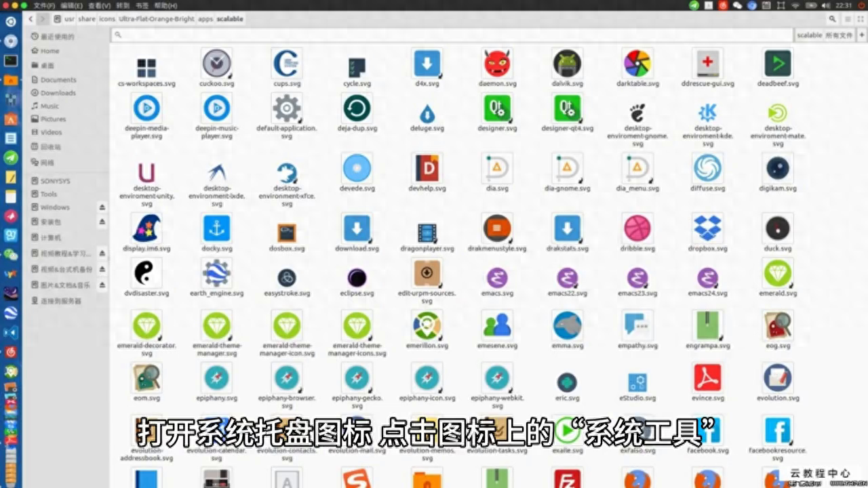Open the 帮助(H) menu
This screenshot has width=868, height=488.
165,5
